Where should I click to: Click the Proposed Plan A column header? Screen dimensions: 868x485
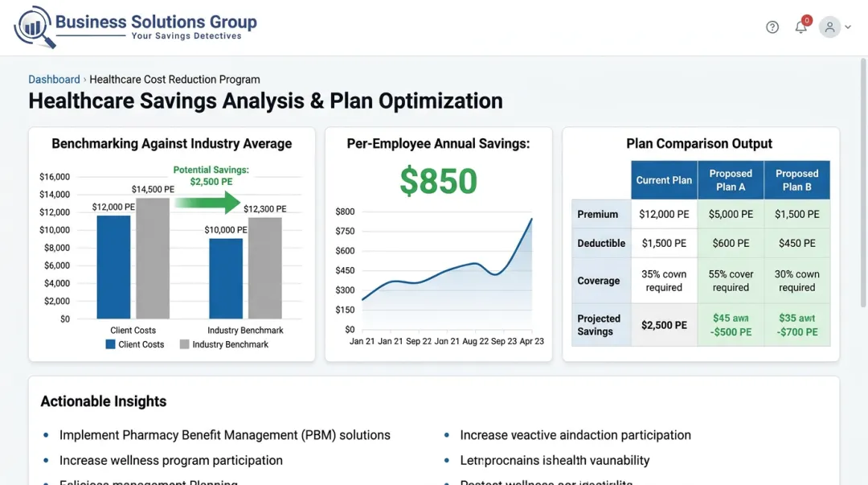point(731,180)
